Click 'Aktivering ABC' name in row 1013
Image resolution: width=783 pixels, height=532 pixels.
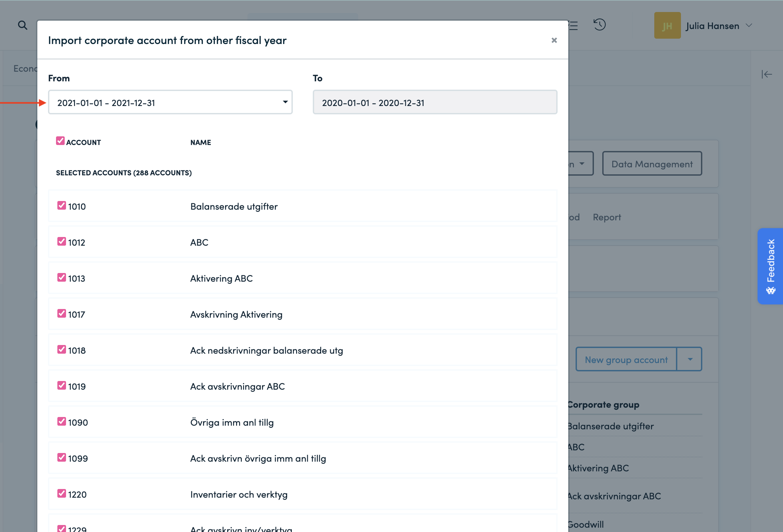[221, 278]
